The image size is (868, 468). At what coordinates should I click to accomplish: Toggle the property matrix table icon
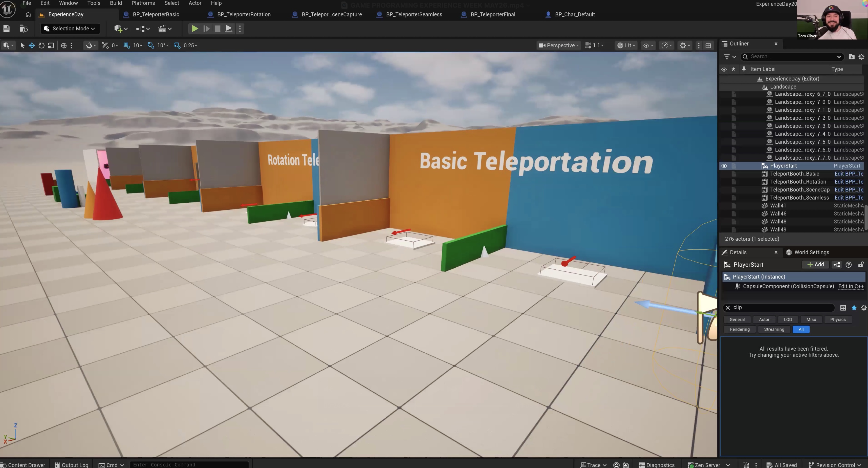tap(843, 308)
